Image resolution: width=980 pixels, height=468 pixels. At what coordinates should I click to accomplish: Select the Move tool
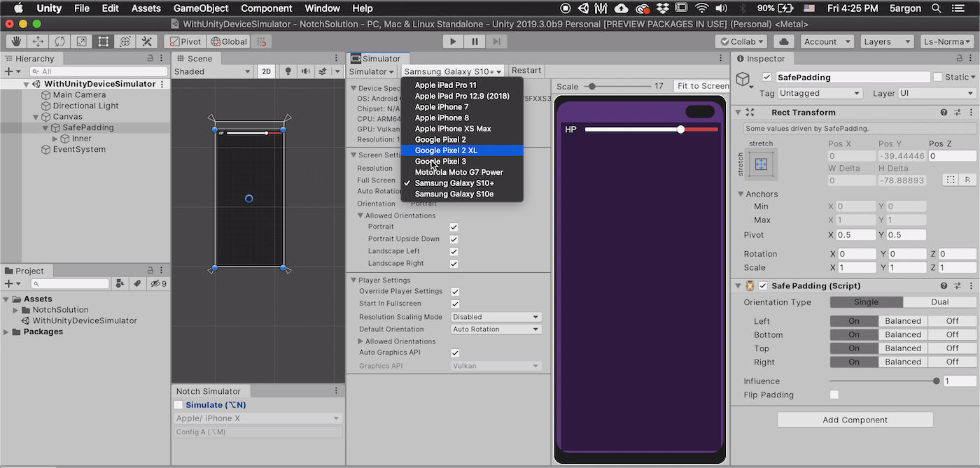(x=38, y=41)
